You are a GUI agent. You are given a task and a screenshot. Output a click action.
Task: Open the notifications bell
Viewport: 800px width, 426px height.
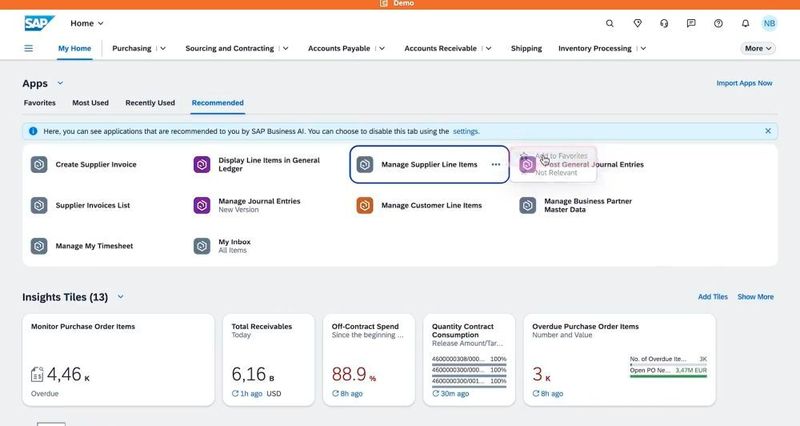[745, 23]
